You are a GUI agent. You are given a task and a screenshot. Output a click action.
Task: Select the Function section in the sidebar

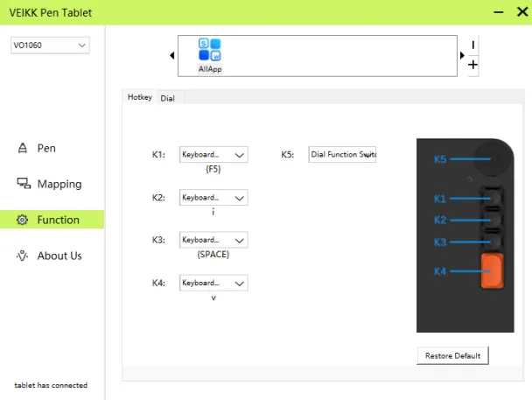[52, 220]
